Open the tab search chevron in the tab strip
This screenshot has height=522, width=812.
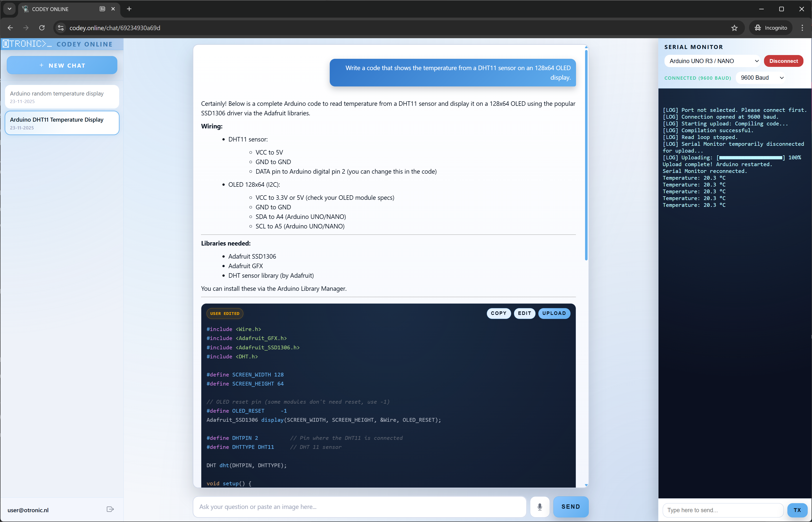pos(9,9)
